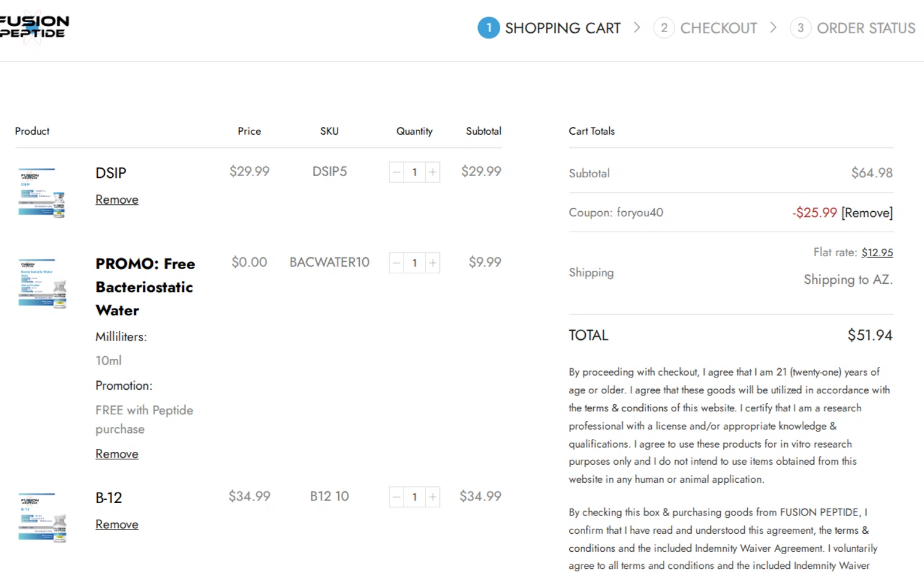This screenshot has height=572, width=924.
Task: Click the B12 10 SKU text
Action: coord(330,496)
